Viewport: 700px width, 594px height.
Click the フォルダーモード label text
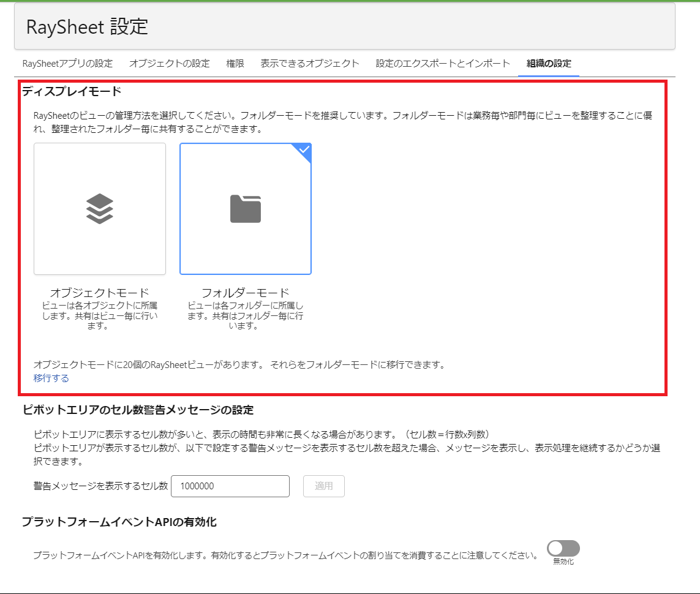coord(246,293)
